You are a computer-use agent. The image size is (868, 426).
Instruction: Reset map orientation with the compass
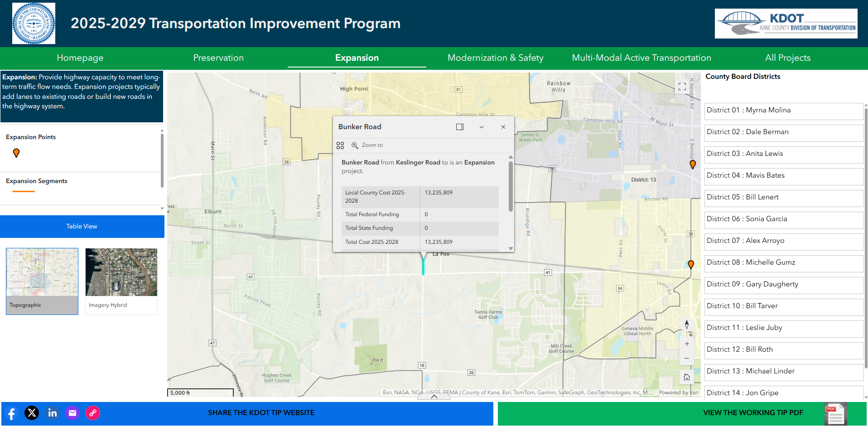[687, 324]
